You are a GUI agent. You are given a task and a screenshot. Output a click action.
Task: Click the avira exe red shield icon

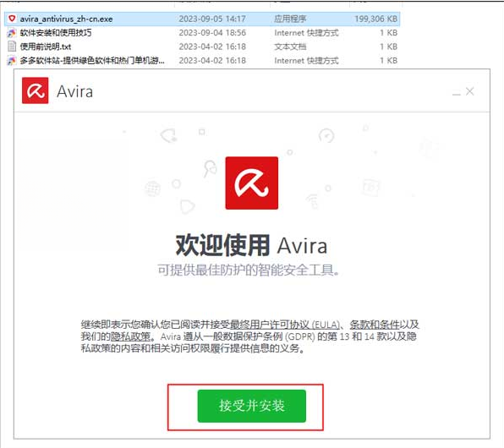[x=12, y=19]
